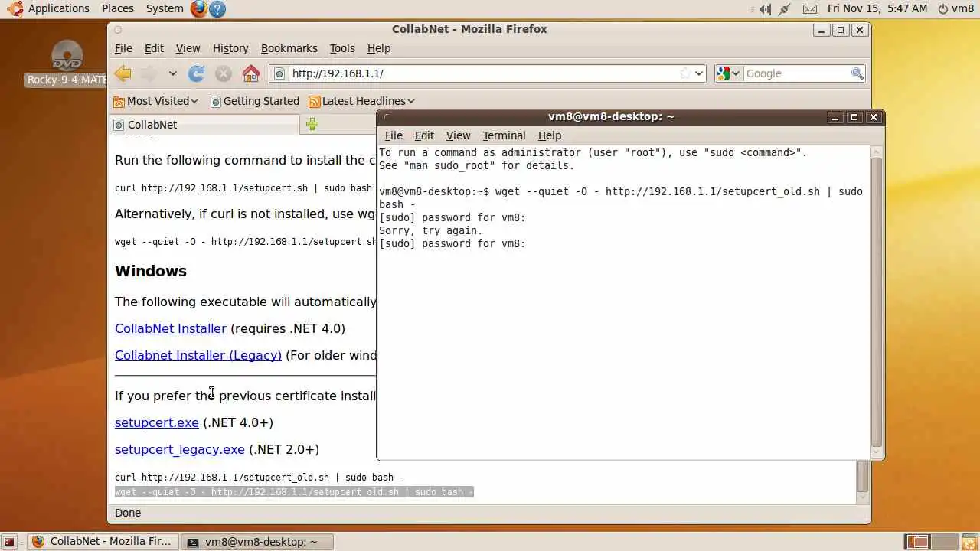Open the Trash icon in bottom panel
The image size is (980, 551).
point(969,542)
